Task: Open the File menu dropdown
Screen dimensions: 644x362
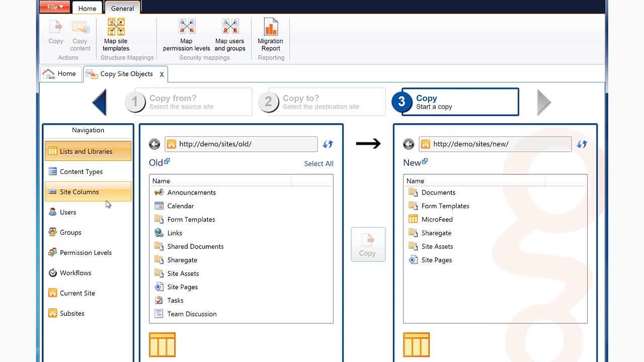Action: coord(55,7)
